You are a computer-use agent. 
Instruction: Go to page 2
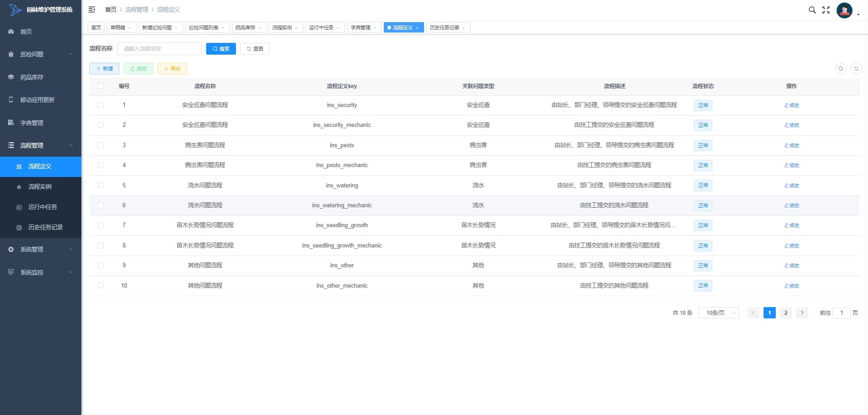[x=786, y=312]
